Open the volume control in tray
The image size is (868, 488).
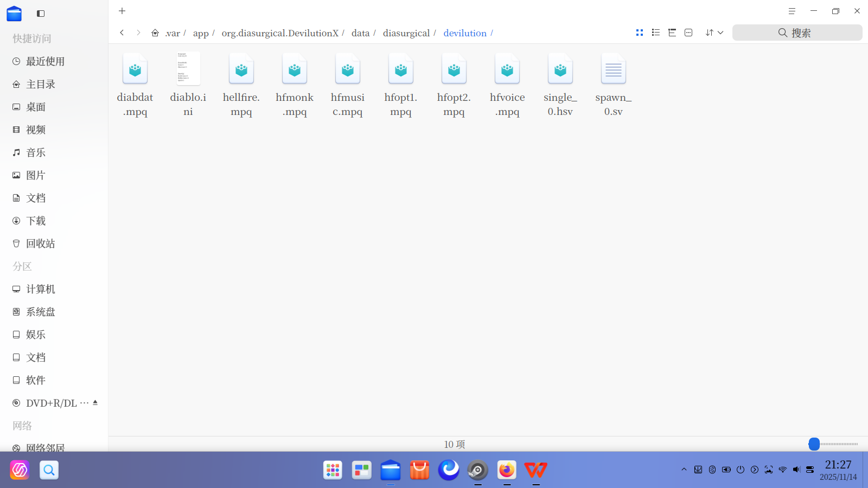796,470
